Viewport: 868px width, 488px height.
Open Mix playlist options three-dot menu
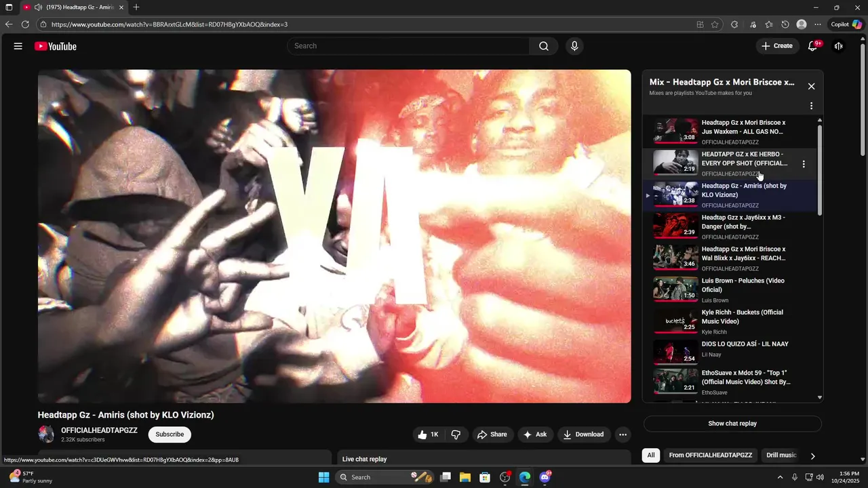[x=811, y=106]
